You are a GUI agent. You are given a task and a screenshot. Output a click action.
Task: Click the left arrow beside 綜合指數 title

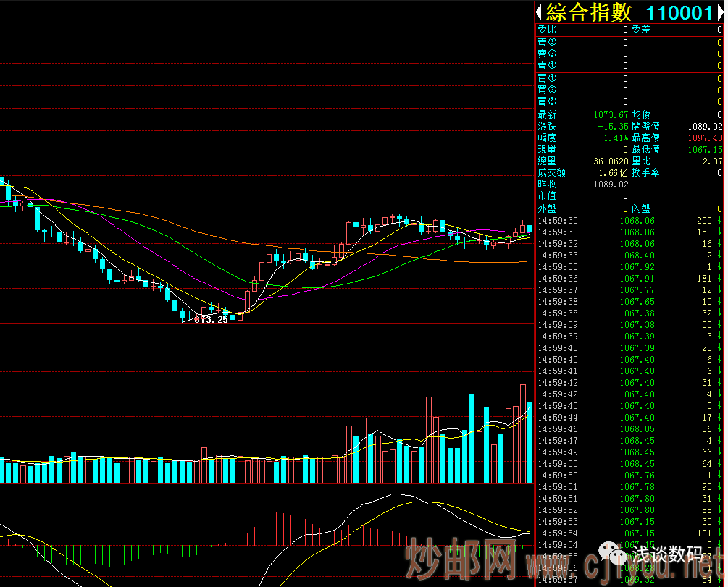click(x=540, y=12)
